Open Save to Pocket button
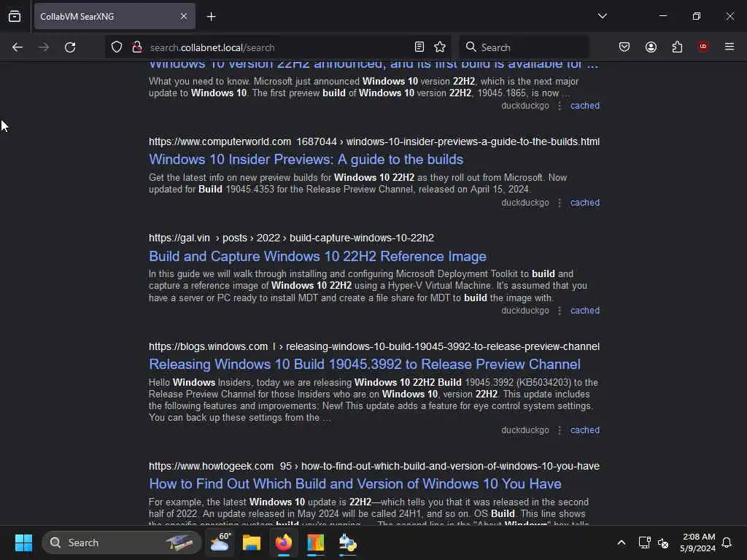The width and height of the screenshot is (747, 560). point(624,47)
